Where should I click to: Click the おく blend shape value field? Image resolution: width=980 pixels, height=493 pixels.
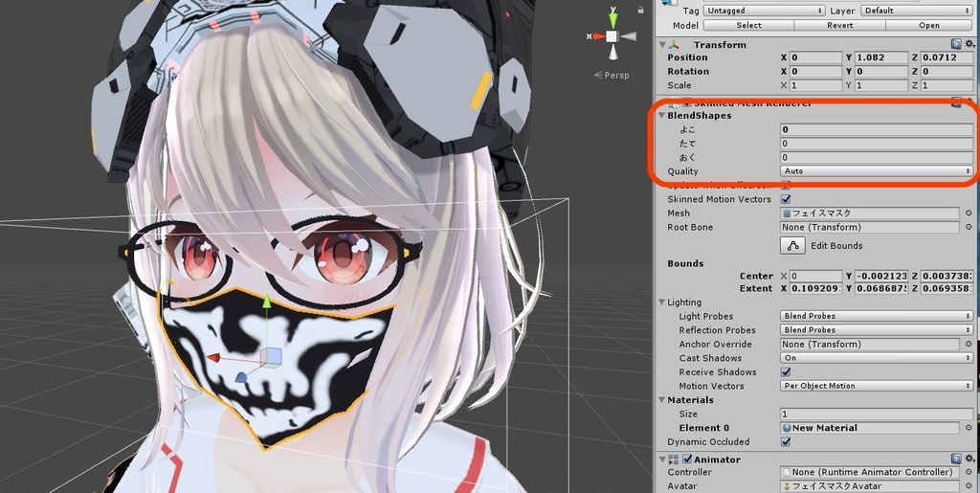877,157
